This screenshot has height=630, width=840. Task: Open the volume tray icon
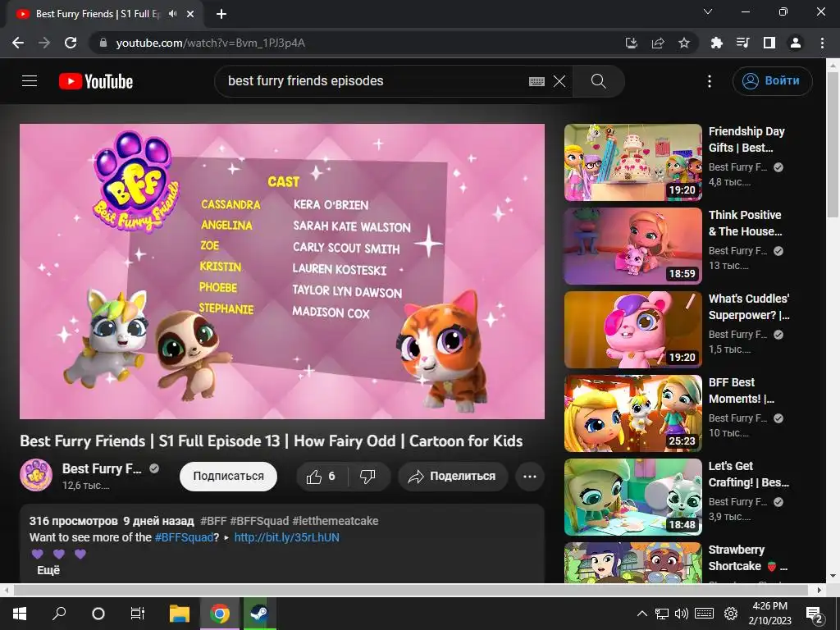[681, 614]
